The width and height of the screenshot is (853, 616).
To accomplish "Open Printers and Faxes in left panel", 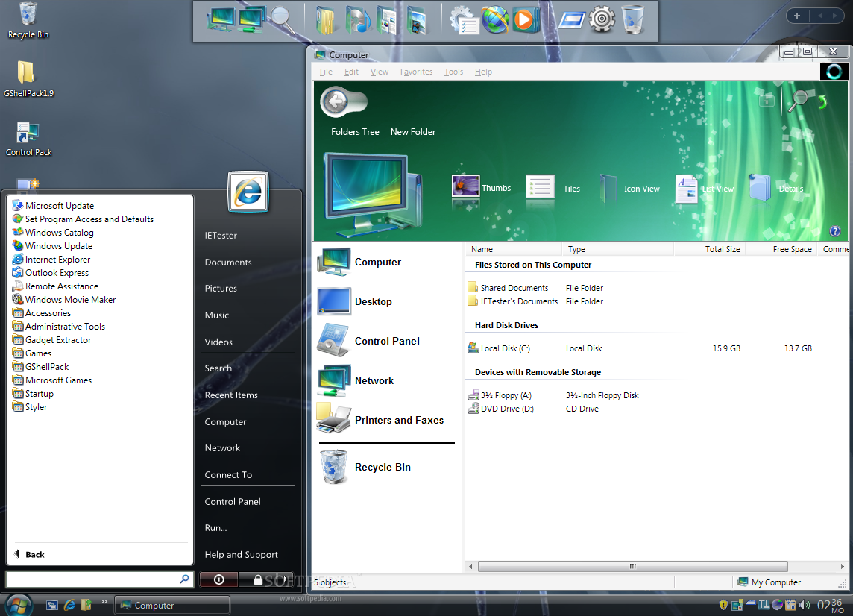I will click(x=380, y=420).
